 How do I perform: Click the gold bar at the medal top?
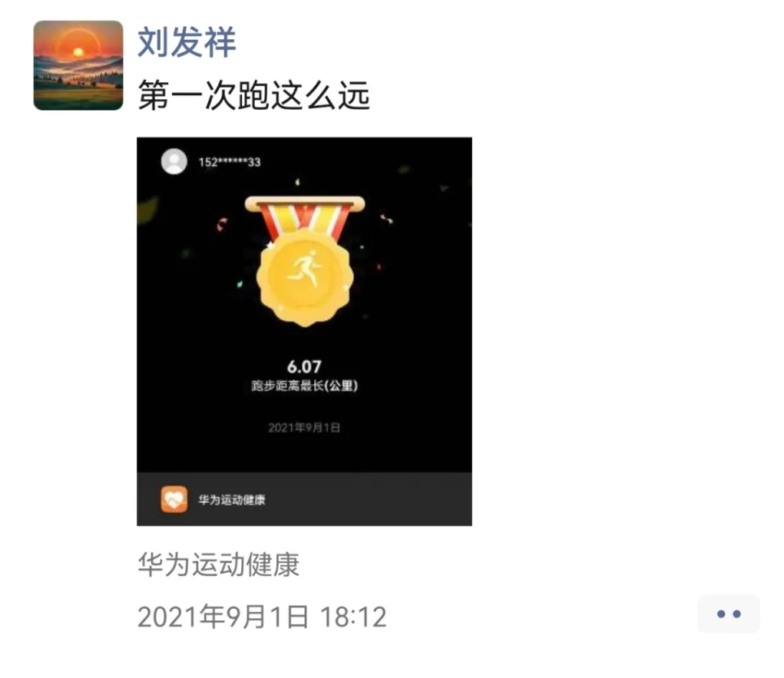coord(305,203)
